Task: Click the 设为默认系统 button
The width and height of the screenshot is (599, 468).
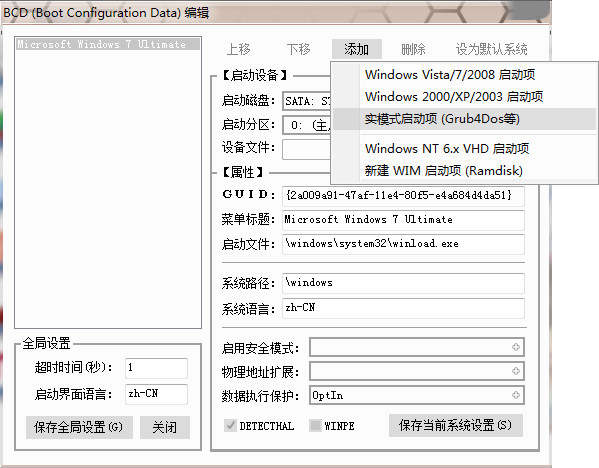Action: (491, 49)
